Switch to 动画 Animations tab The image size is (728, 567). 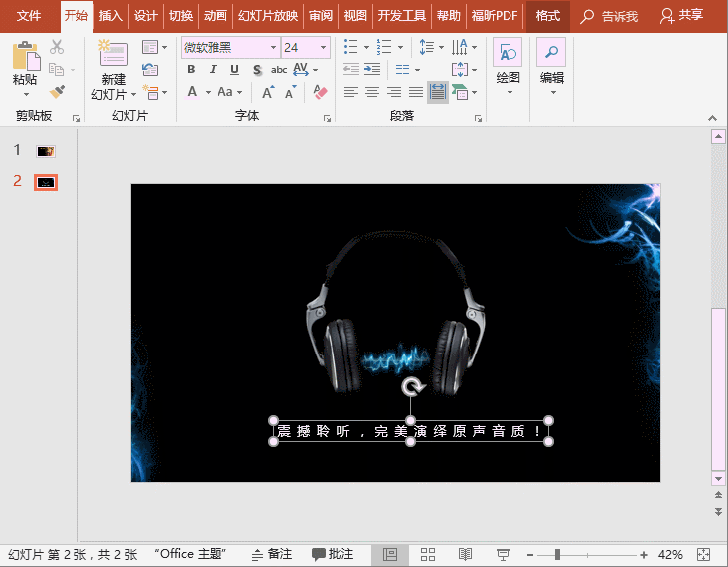pos(215,16)
